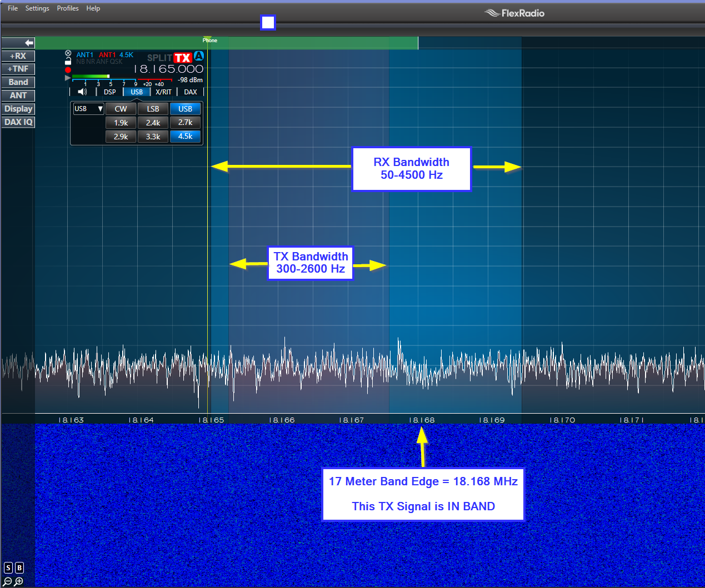The width and height of the screenshot is (705, 588).
Task: Open the speaker audio controls
Action: 82,92
